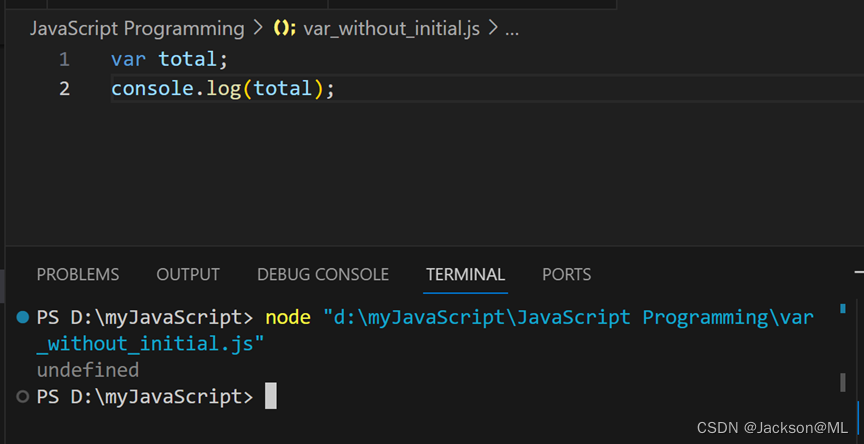
Task: Open the JavaScript Programming breadcrumb folder
Action: 137,29
